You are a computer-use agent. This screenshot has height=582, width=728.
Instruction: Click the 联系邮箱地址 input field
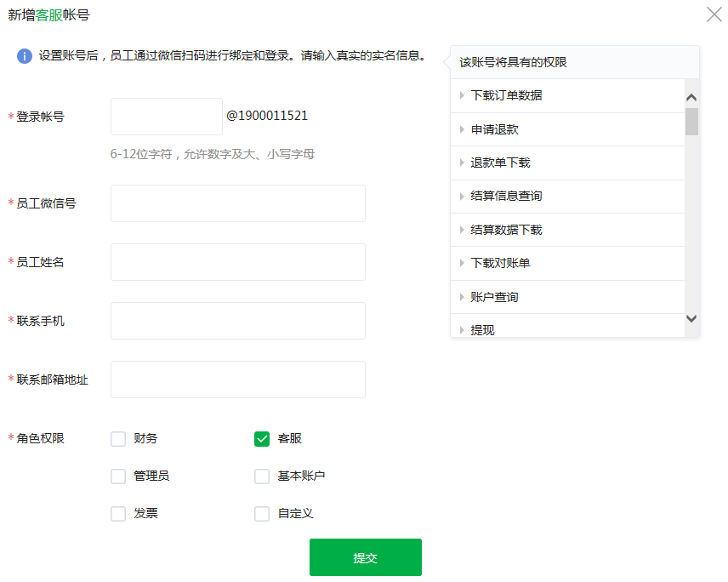[238, 379]
